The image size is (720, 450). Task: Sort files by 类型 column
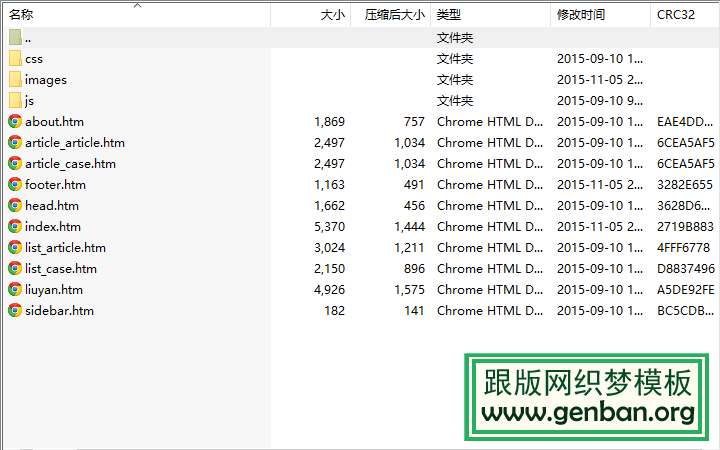(449, 15)
